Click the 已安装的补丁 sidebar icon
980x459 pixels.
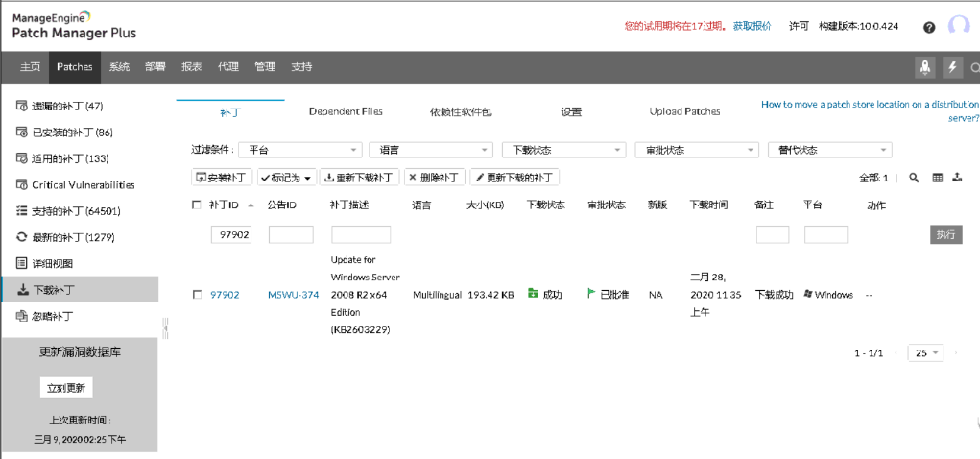pyautogui.click(x=21, y=132)
